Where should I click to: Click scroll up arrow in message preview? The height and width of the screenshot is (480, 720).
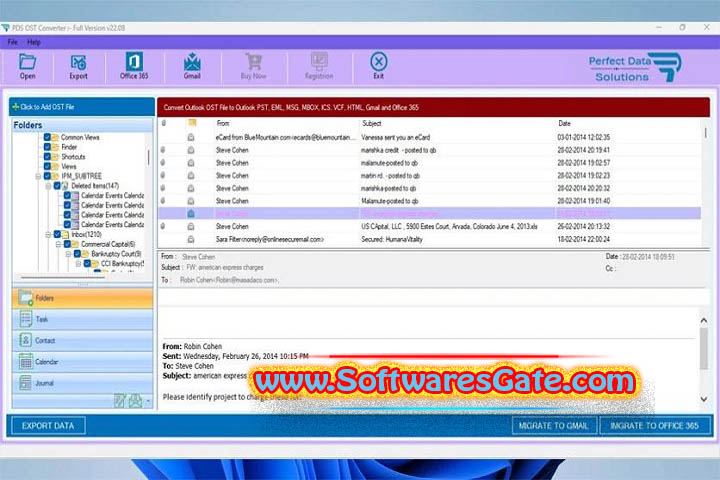pos(703,320)
